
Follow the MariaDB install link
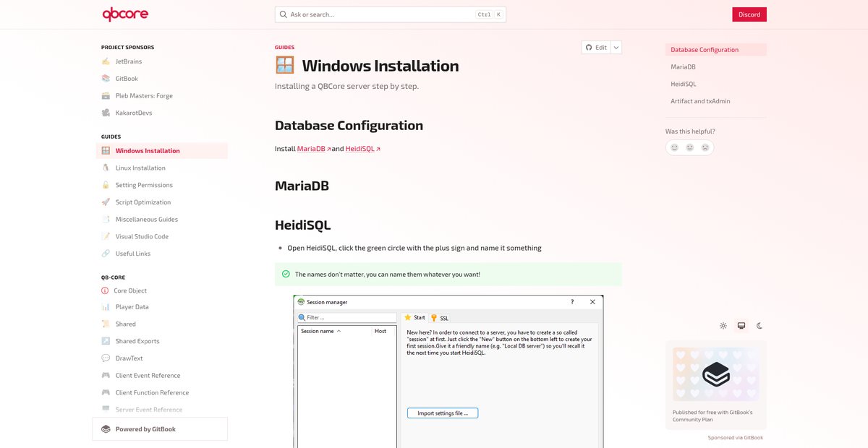(x=314, y=149)
